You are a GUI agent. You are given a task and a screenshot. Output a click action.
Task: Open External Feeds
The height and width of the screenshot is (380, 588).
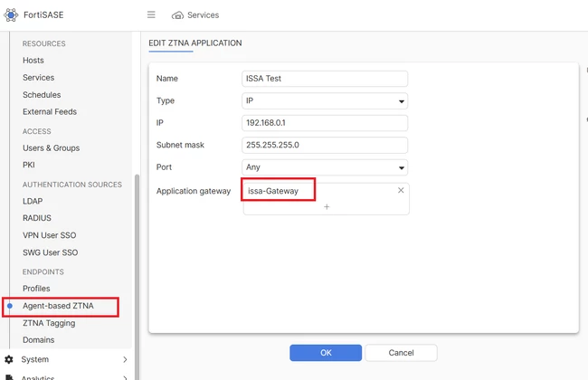(x=50, y=112)
